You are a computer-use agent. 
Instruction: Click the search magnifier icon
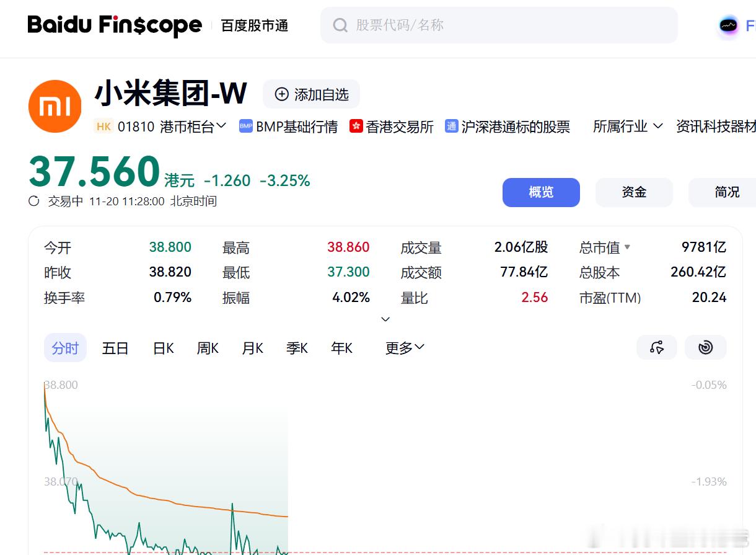[340, 25]
